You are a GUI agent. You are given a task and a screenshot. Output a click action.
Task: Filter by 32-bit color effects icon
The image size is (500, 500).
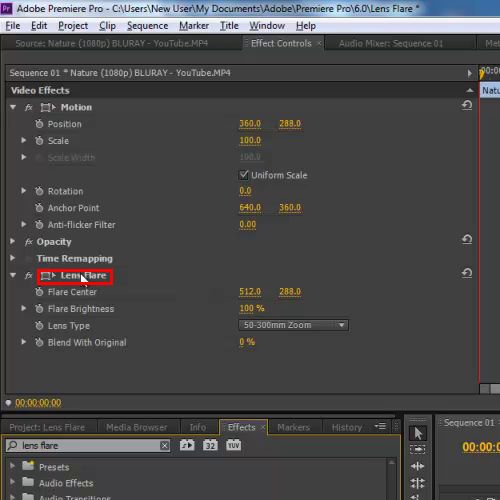[210, 445]
